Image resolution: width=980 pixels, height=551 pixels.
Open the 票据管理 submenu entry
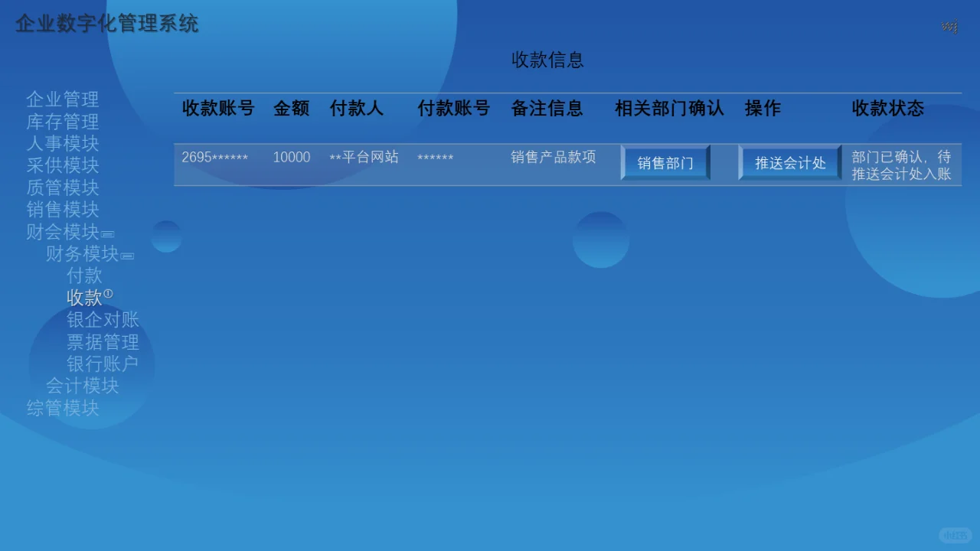103,341
